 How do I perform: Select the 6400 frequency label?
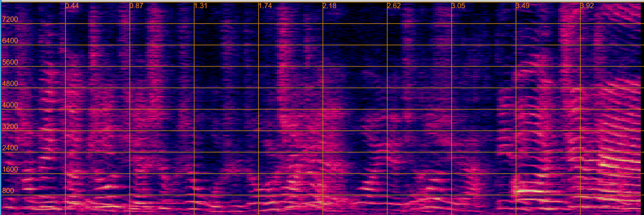(10, 41)
